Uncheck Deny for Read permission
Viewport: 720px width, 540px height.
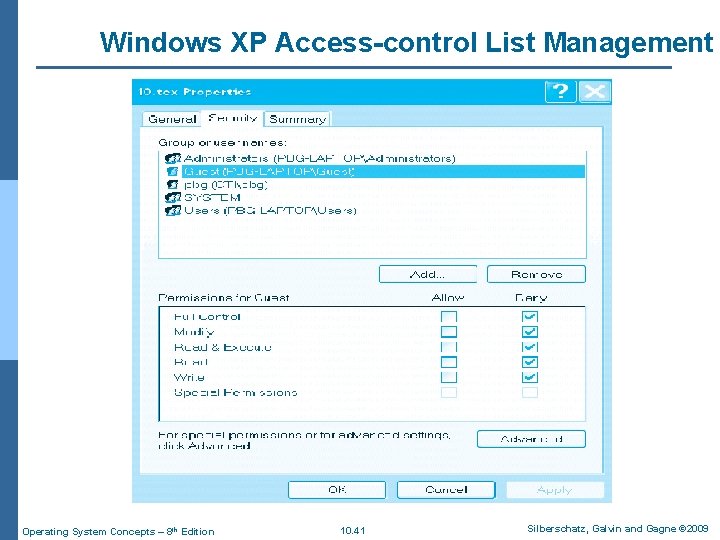[x=529, y=362]
